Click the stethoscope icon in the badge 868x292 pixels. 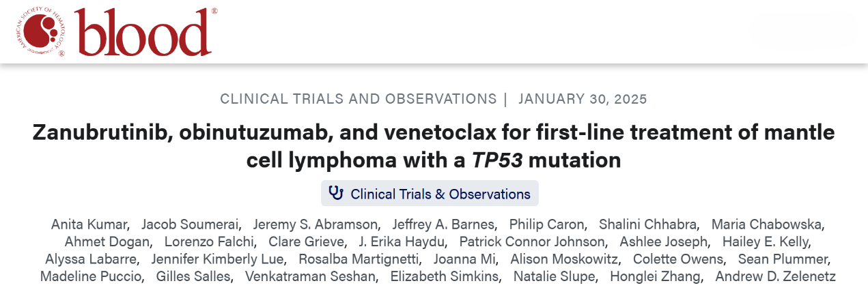[x=336, y=194]
